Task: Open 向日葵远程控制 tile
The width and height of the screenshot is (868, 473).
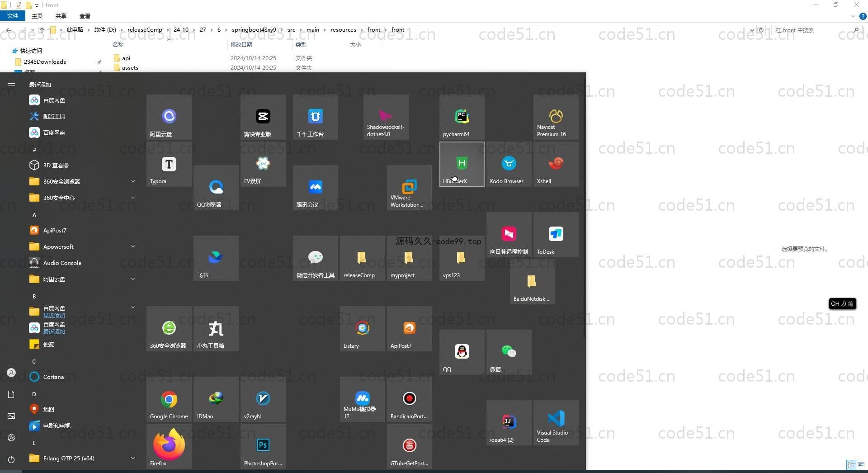Action: click(x=509, y=235)
